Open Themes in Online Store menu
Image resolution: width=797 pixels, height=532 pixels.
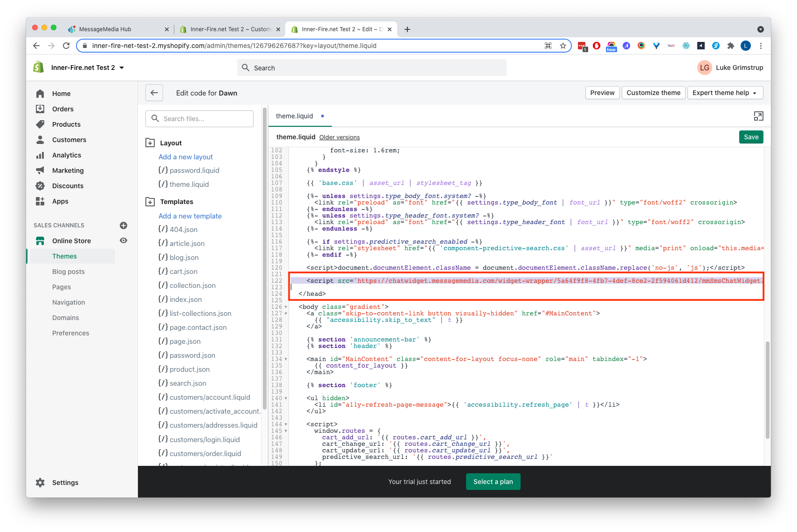click(64, 256)
